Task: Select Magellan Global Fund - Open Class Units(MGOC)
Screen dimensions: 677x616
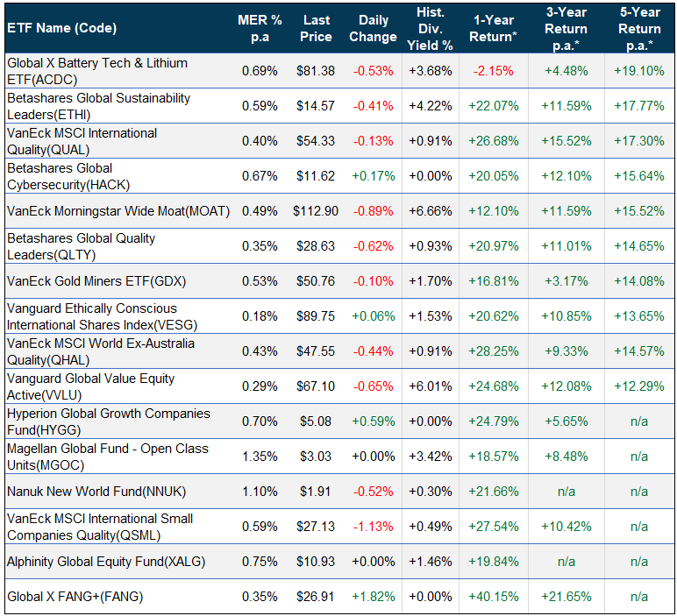Action: 108,457
